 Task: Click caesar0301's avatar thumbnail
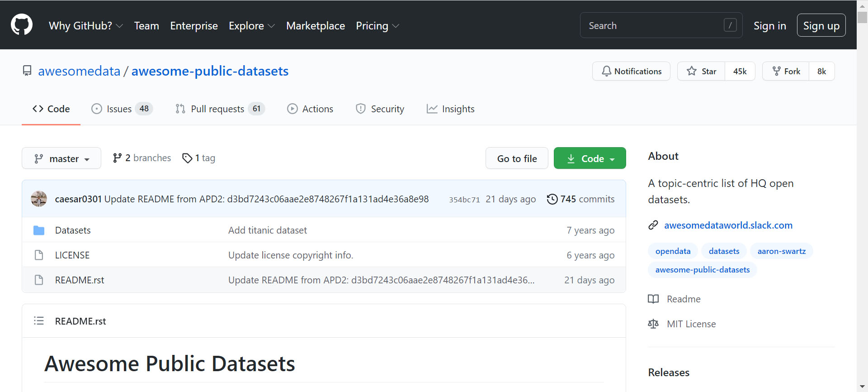pyautogui.click(x=39, y=199)
